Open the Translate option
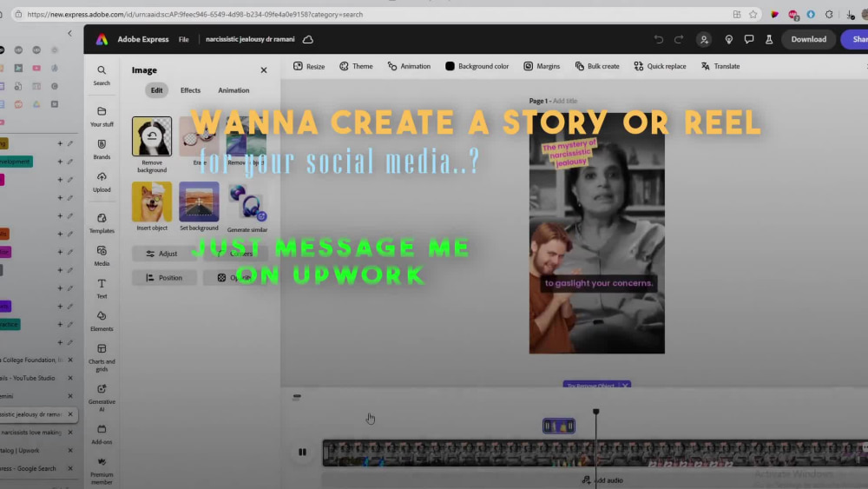 [x=720, y=66]
